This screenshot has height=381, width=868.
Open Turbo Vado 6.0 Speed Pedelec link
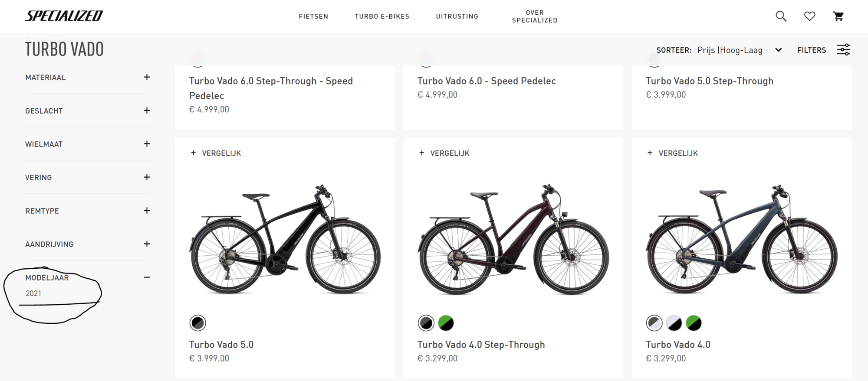tap(487, 81)
